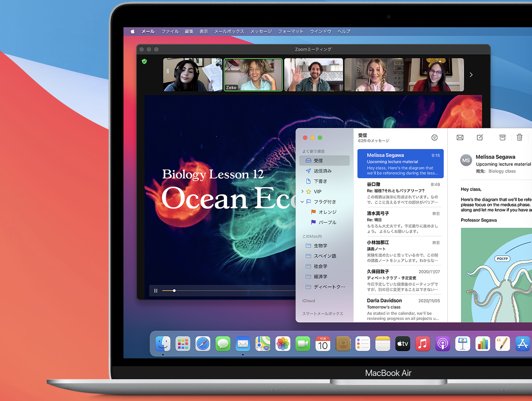Open the 送信済み mailbox
The height and width of the screenshot is (401, 532).
click(x=324, y=171)
